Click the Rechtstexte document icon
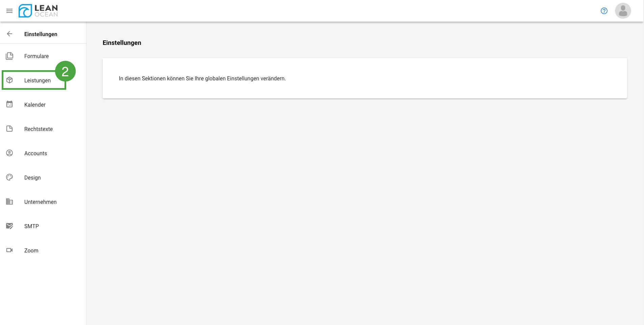Viewport: 644px width, 325px height. coord(9,129)
